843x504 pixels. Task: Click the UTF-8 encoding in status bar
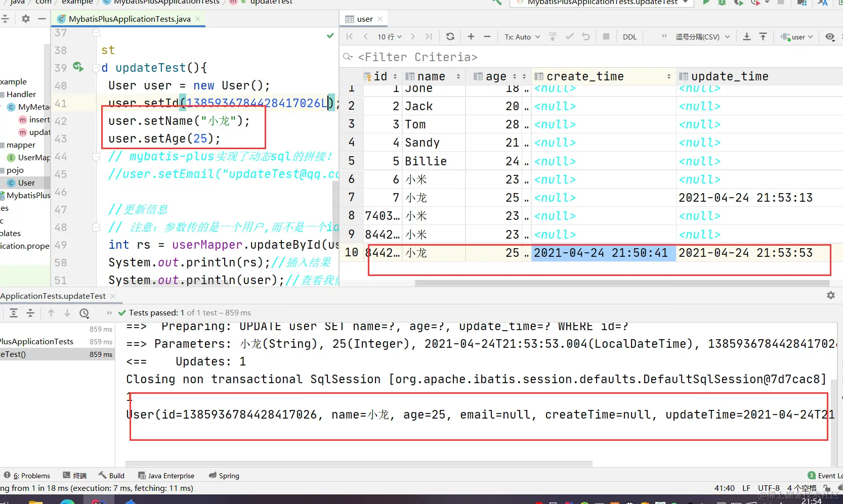pos(769,488)
